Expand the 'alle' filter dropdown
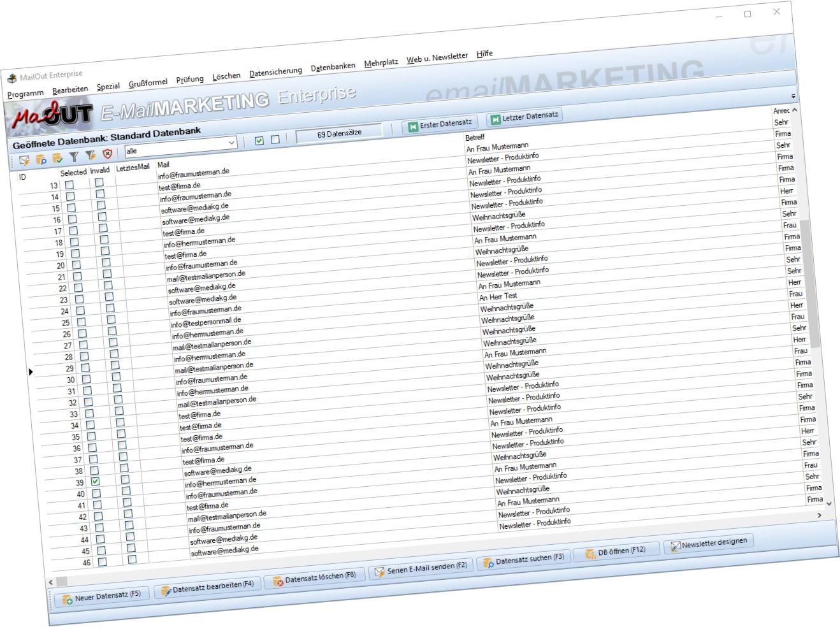This screenshot has width=840, height=627. (x=231, y=143)
